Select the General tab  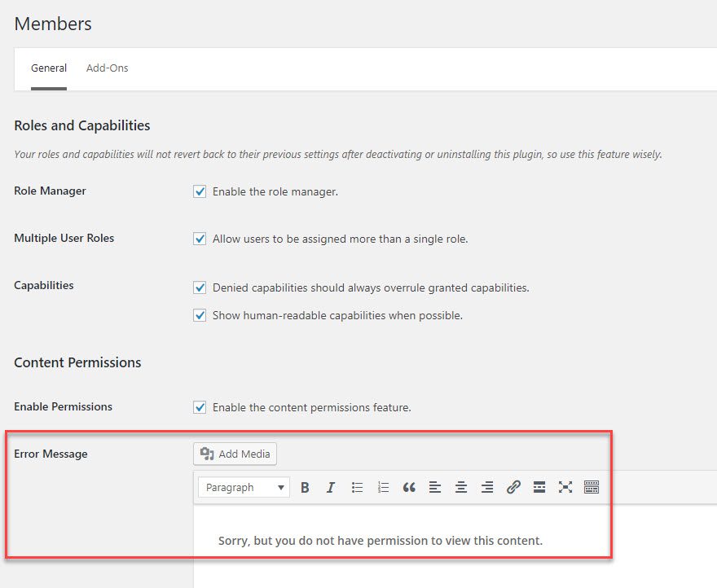click(49, 68)
